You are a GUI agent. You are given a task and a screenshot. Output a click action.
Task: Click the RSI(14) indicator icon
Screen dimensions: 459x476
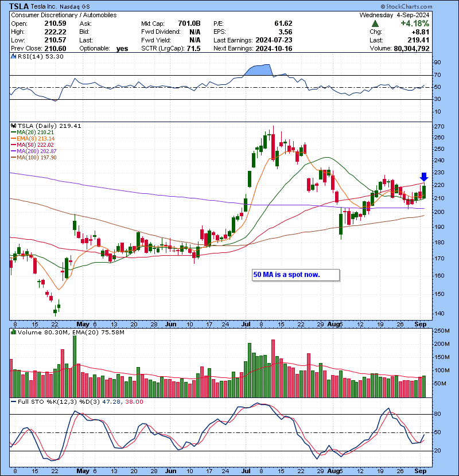point(13,56)
